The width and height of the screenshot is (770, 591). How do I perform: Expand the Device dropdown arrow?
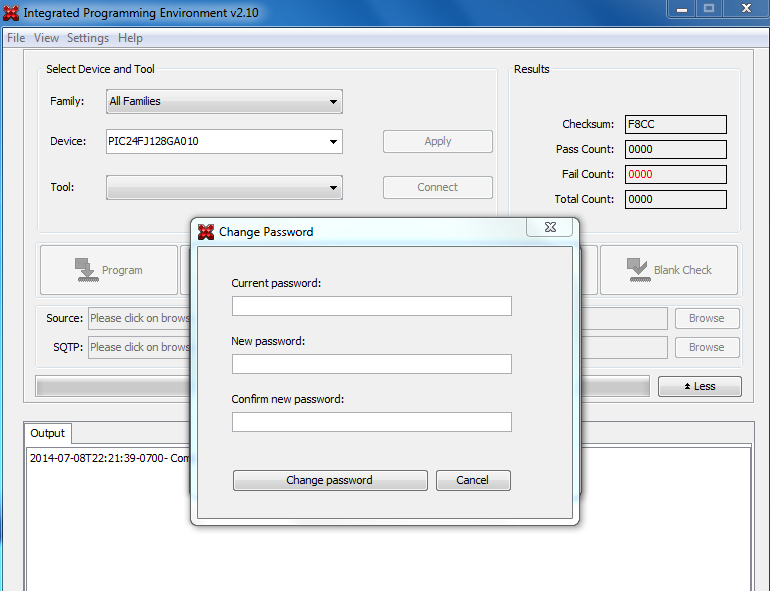click(333, 142)
